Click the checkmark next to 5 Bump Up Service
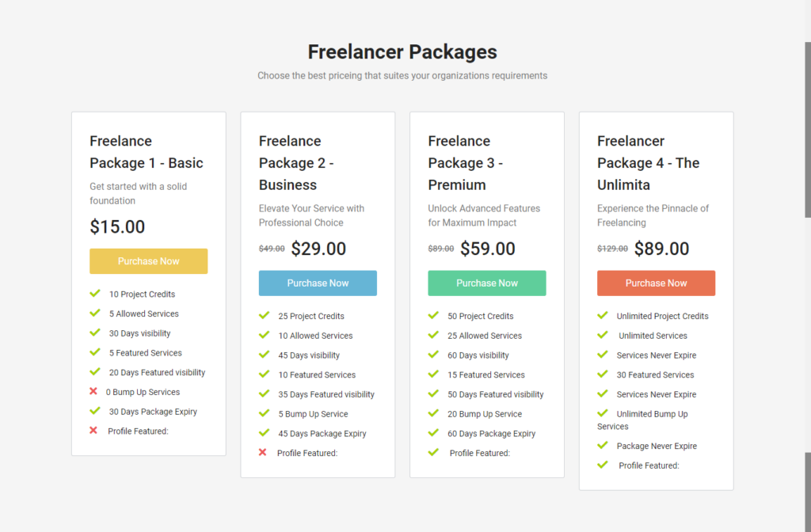 pos(264,414)
